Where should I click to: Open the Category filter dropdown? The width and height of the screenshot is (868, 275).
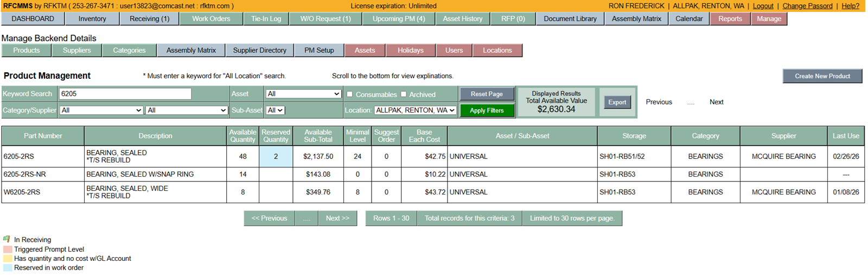point(101,110)
